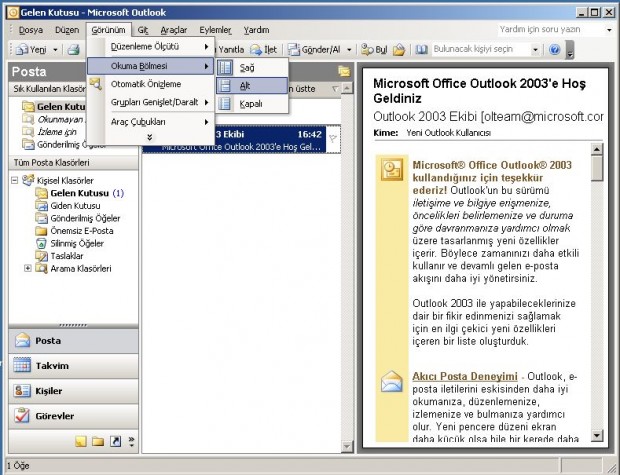Select the Silinmiş Öğeler folder

point(70,244)
